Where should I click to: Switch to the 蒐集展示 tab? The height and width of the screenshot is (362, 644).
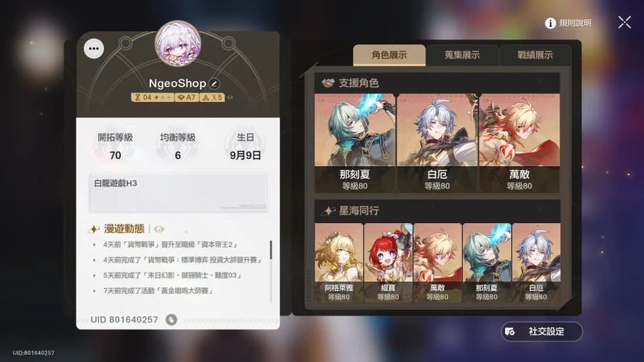(x=462, y=55)
